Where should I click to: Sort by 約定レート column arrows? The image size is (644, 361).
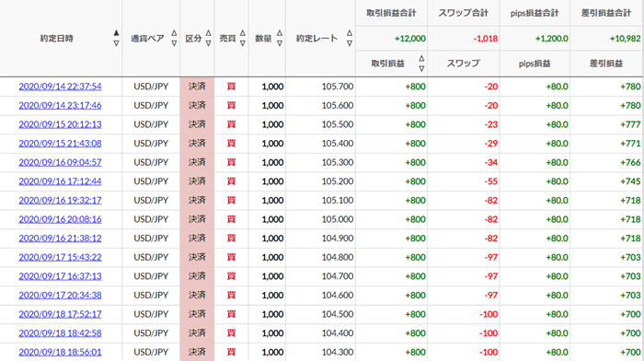pos(350,38)
